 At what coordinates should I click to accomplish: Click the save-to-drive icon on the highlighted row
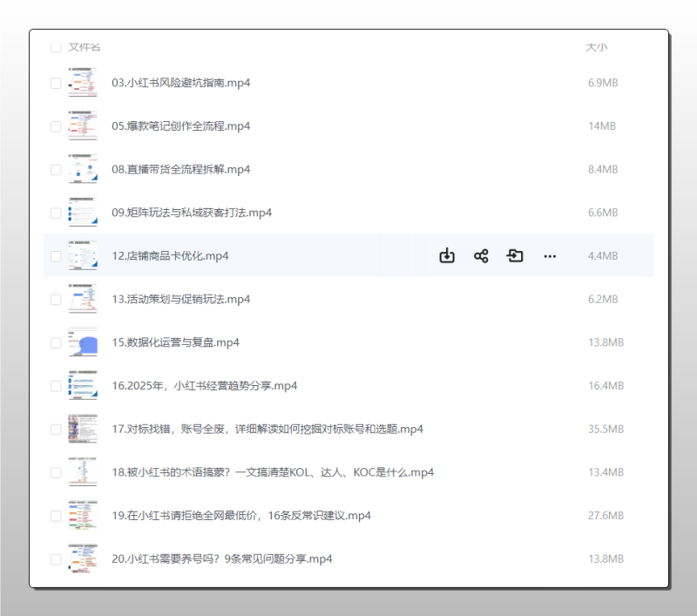[x=515, y=255]
